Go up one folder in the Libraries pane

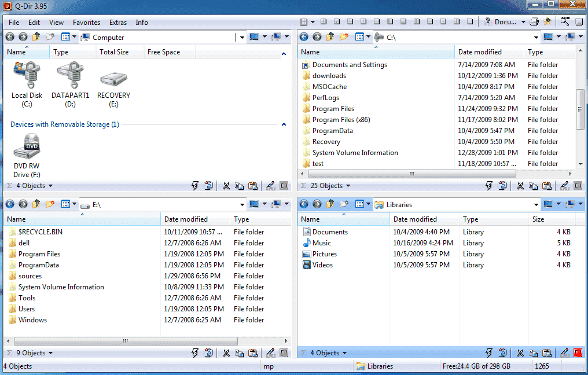tap(330, 204)
